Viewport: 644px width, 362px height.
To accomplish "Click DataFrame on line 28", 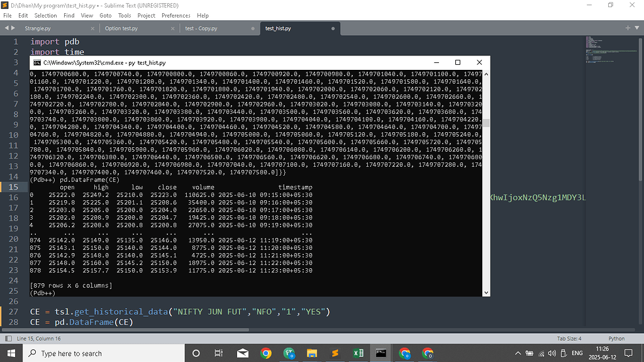I will (x=91, y=322).
